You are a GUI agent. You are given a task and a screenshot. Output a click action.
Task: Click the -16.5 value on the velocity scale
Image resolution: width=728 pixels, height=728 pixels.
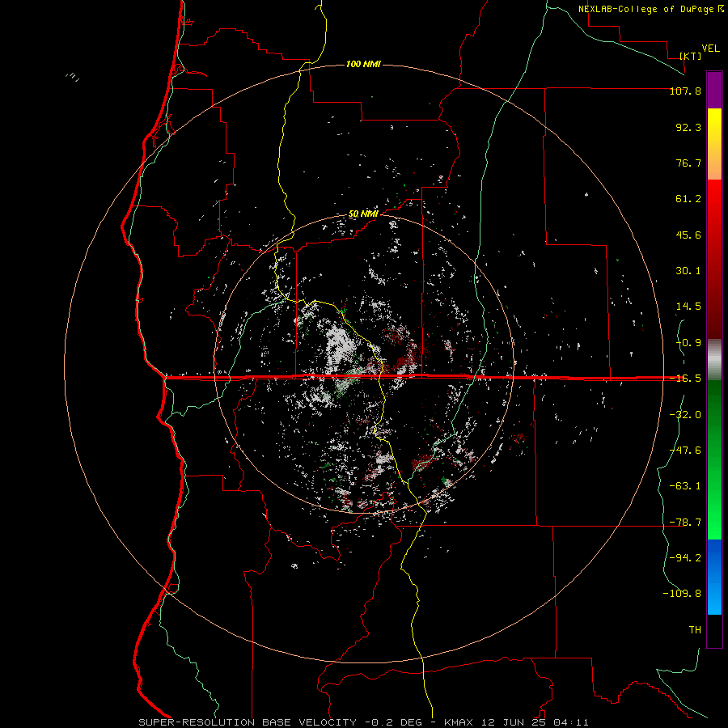[x=685, y=379]
